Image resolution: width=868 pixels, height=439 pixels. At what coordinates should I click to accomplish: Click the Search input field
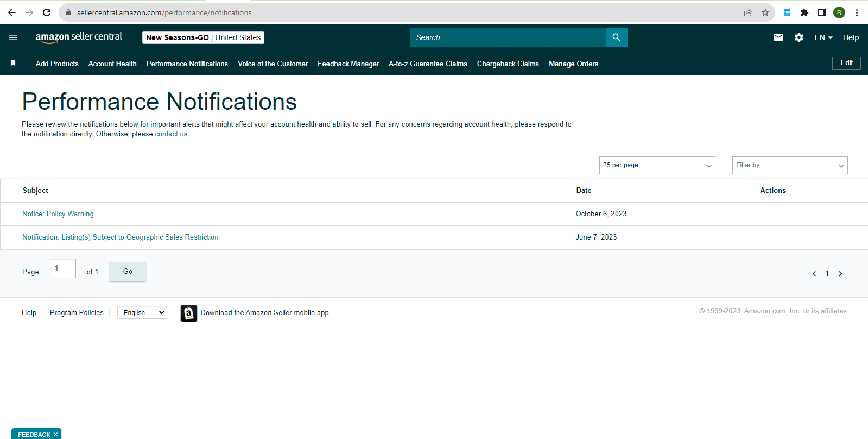[x=508, y=37]
